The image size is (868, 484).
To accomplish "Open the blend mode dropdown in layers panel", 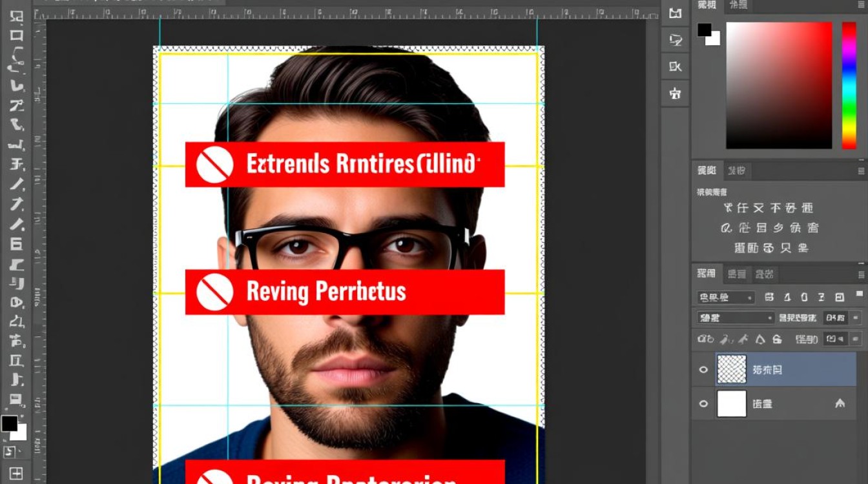I will click(x=735, y=318).
